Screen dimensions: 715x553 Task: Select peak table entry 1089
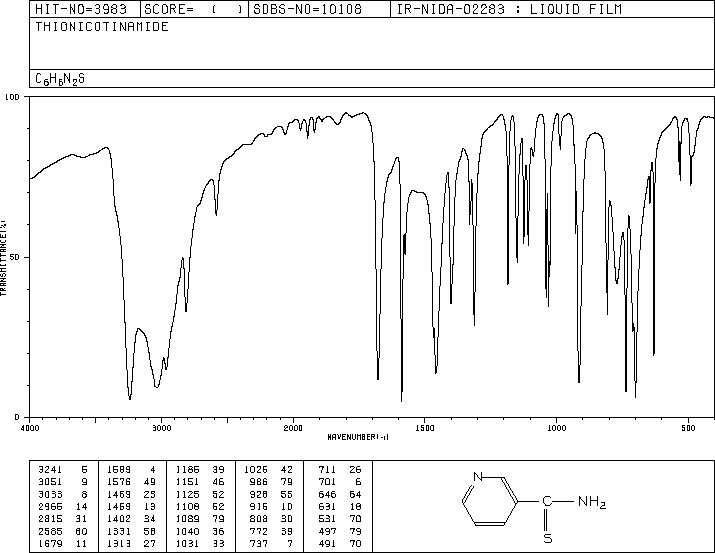coord(187,519)
